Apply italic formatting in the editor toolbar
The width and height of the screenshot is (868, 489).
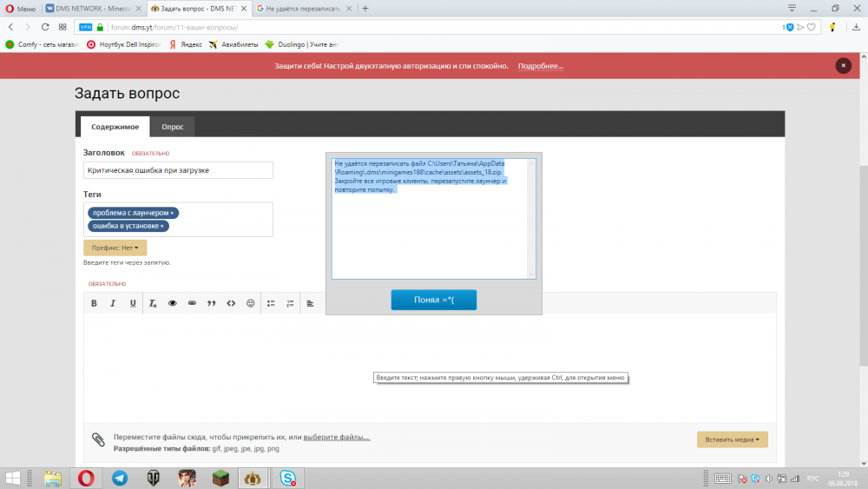click(113, 303)
